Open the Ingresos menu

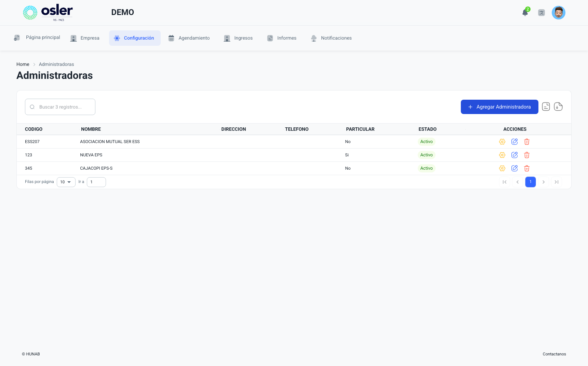click(238, 38)
